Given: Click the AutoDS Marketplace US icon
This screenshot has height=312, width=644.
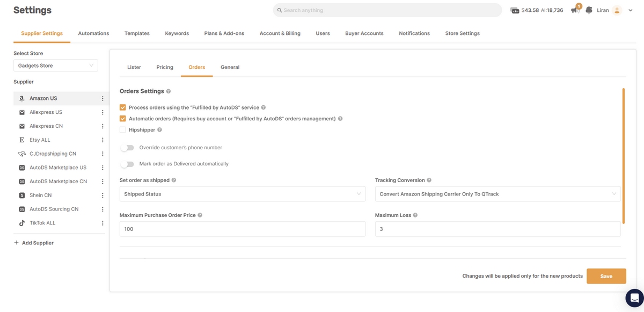Looking at the screenshot, I should [21, 167].
